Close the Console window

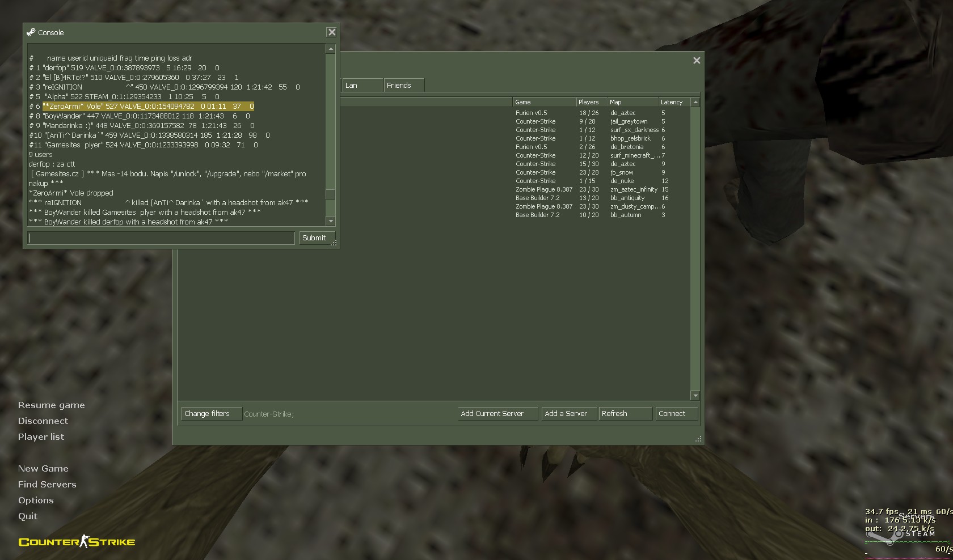click(332, 32)
